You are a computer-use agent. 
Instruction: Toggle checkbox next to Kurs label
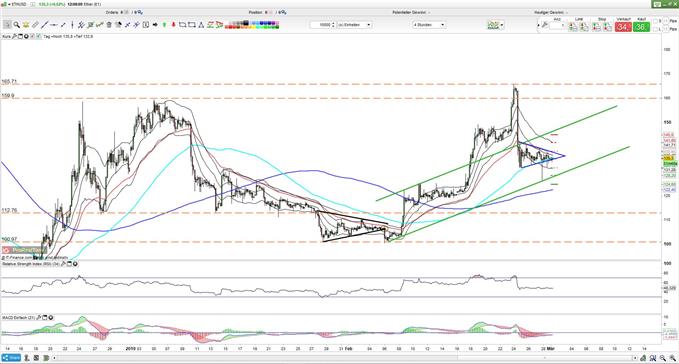(39, 36)
